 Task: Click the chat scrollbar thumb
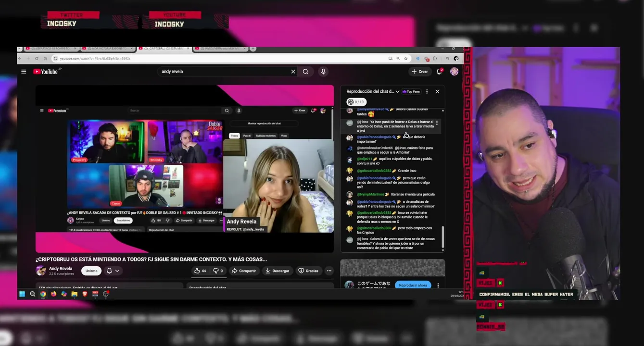442,237
